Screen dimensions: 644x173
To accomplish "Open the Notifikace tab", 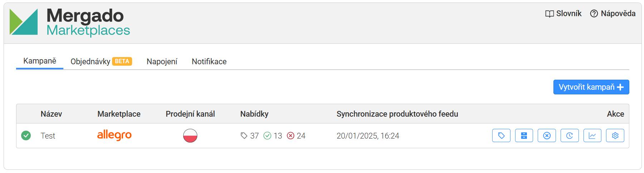I will click(x=209, y=61).
